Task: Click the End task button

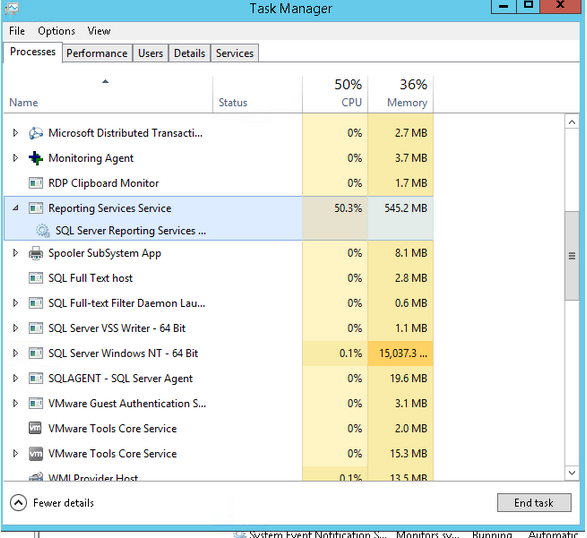Action: pyautogui.click(x=534, y=502)
